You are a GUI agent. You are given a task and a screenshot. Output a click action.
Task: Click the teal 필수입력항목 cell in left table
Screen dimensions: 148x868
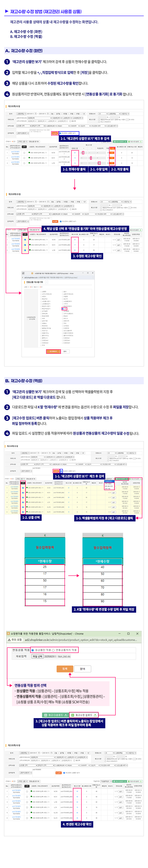click(x=45, y=547)
